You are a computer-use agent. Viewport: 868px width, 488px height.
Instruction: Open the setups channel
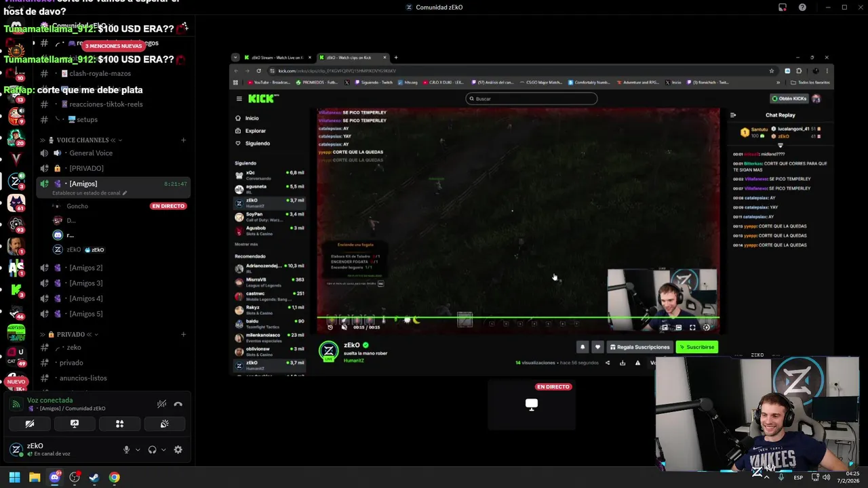point(87,119)
